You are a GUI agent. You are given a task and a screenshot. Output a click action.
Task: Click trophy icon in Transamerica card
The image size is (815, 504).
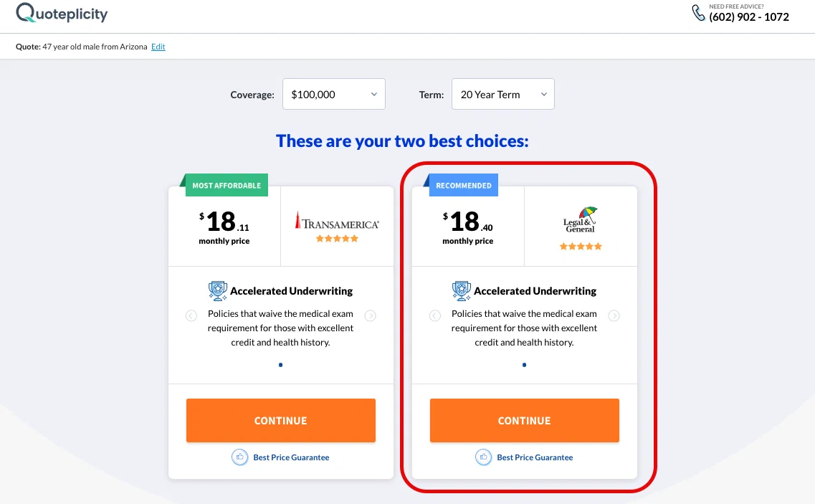218,291
